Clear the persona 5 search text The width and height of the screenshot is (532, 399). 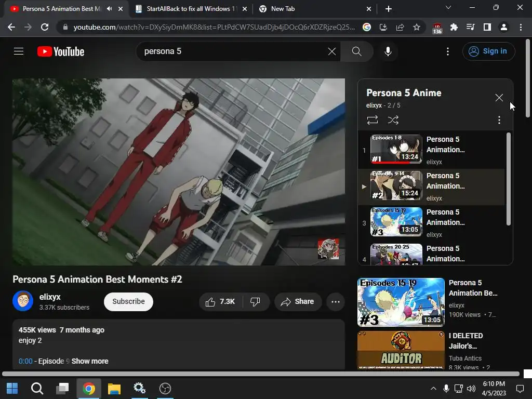click(x=332, y=51)
